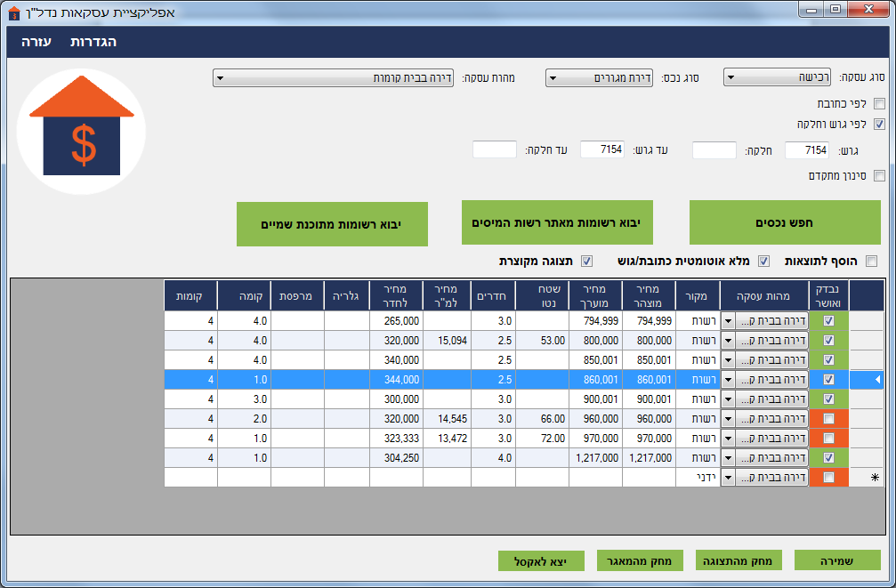Open the סוג נכס dropdown showing דירת מגורים
This screenshot has height=588, width=896.
coord(599,77)
